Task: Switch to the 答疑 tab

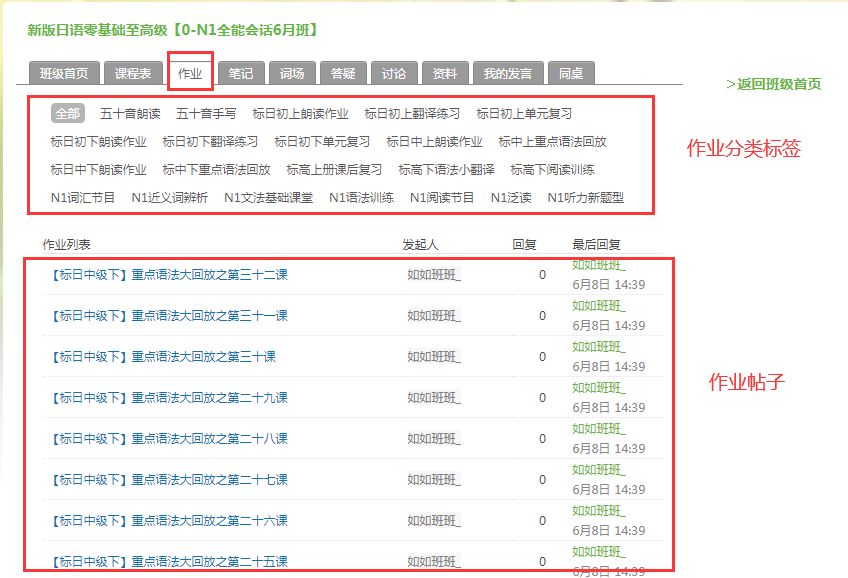Action: coord(343,73)
